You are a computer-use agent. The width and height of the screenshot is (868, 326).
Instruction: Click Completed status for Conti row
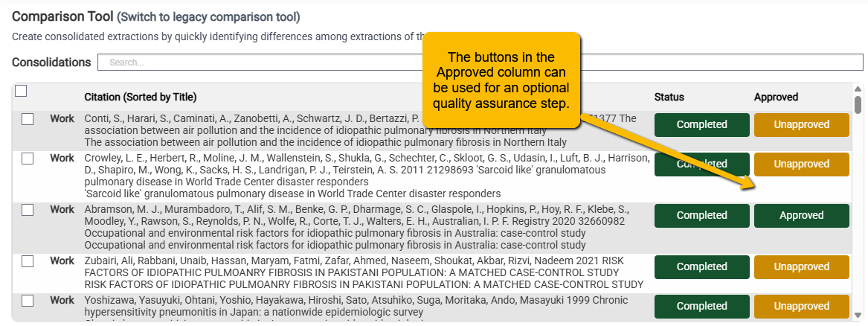coord(702,125)
